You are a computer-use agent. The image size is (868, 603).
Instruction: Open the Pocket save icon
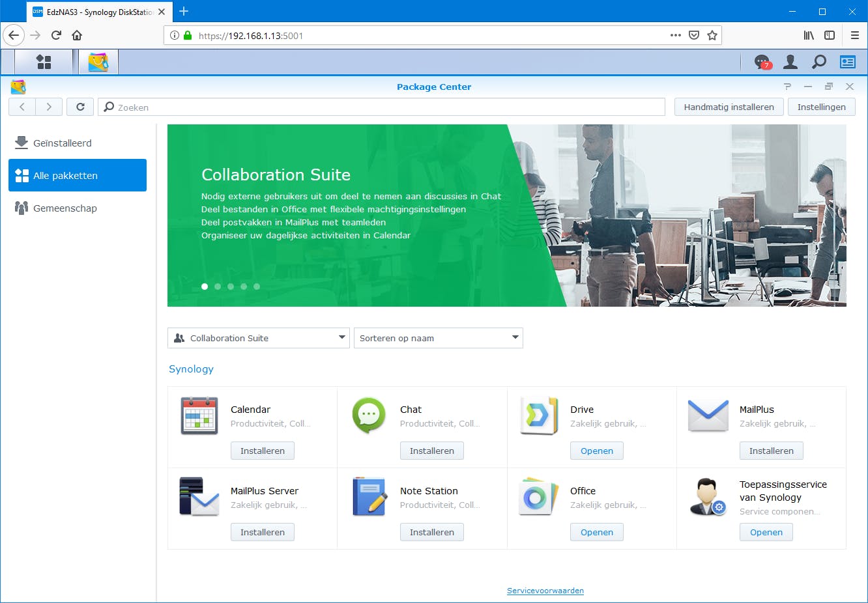pos(694,35)
